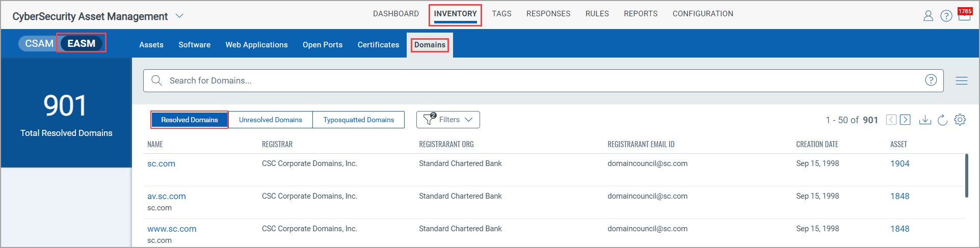This screenshot has width=980, height=248.
Task: Click the search magnifier icon
Action: pyautogui.click(x=156, y=80)
